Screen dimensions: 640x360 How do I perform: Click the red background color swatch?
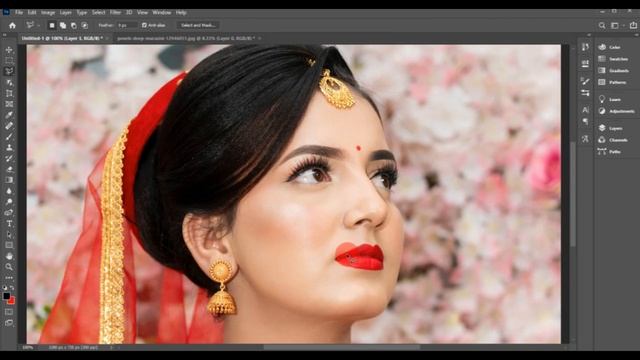[12, 302]
